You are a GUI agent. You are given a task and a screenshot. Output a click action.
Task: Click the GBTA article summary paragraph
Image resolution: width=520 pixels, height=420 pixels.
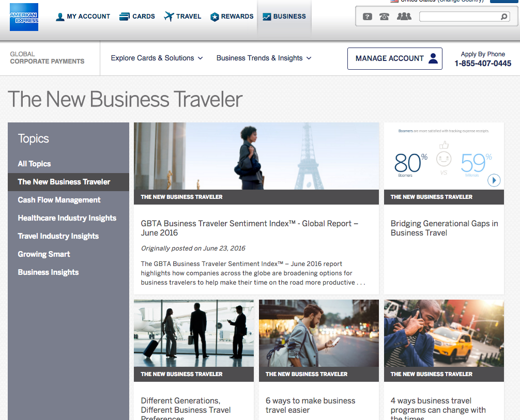(253, 273)
